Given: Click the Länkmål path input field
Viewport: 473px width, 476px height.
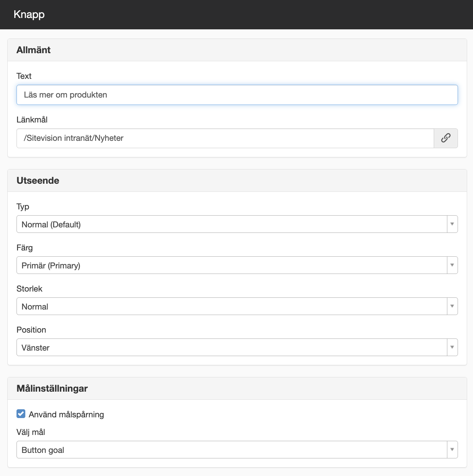Looking at the screenshot, I should 225,138.
